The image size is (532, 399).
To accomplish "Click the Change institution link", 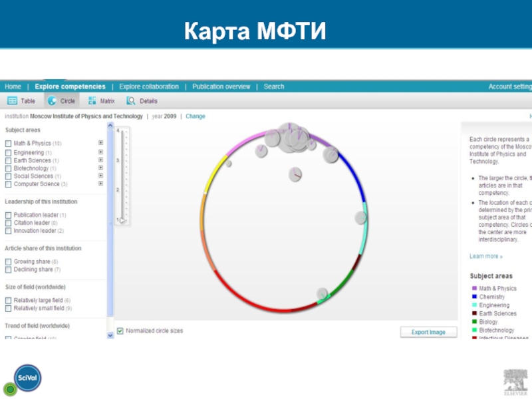I will click(196, 116).
